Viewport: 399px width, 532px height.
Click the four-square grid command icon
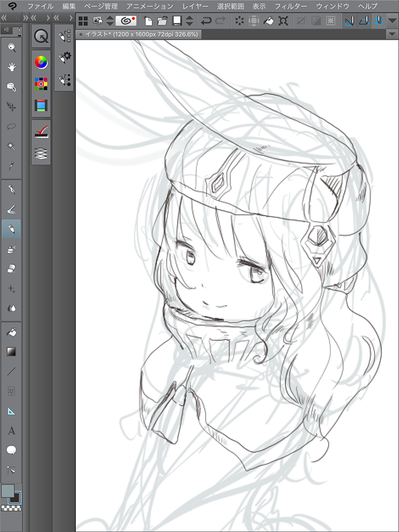pos(83,21)
